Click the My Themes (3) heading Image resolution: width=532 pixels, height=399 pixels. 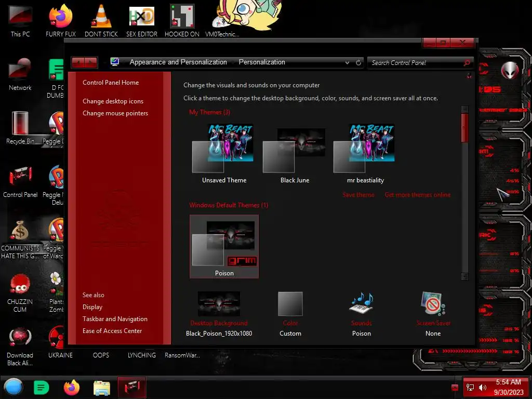(210, 112)
